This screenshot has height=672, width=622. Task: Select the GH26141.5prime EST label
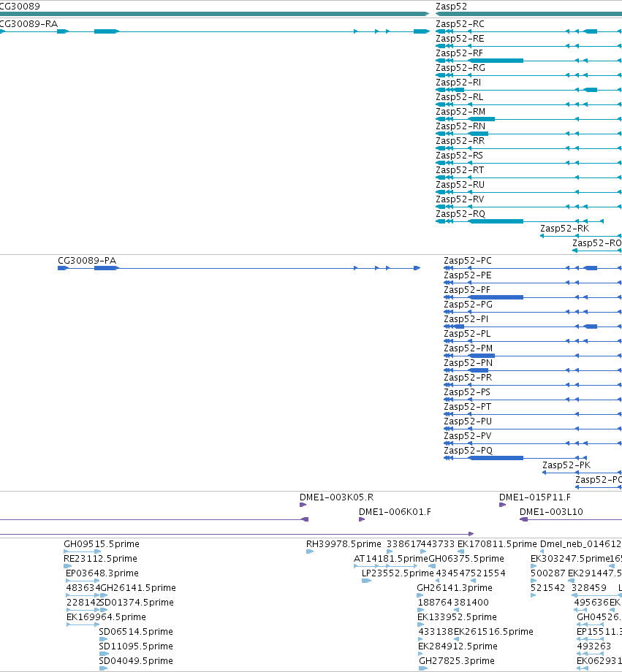137,588
